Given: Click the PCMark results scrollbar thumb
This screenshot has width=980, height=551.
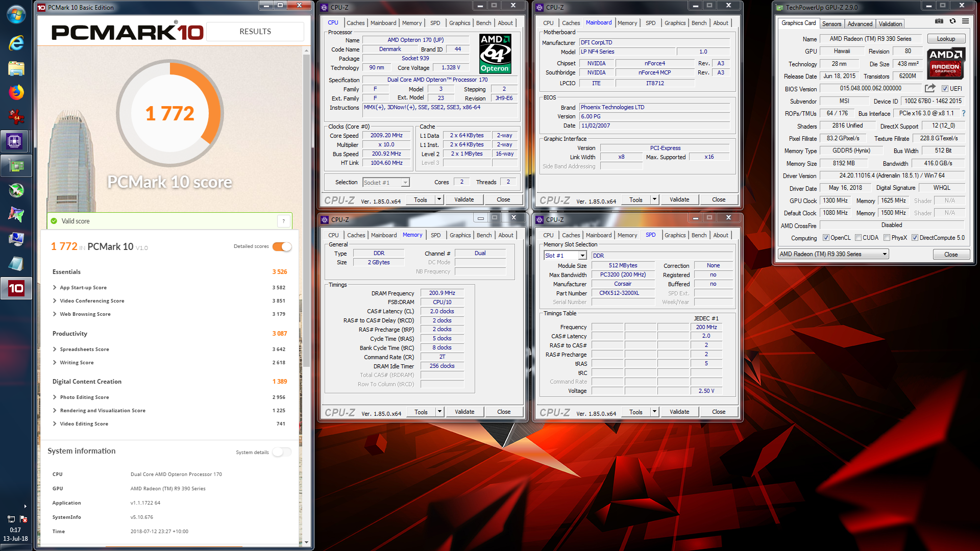Looking at the screenshot, I should tap(306, 211).
